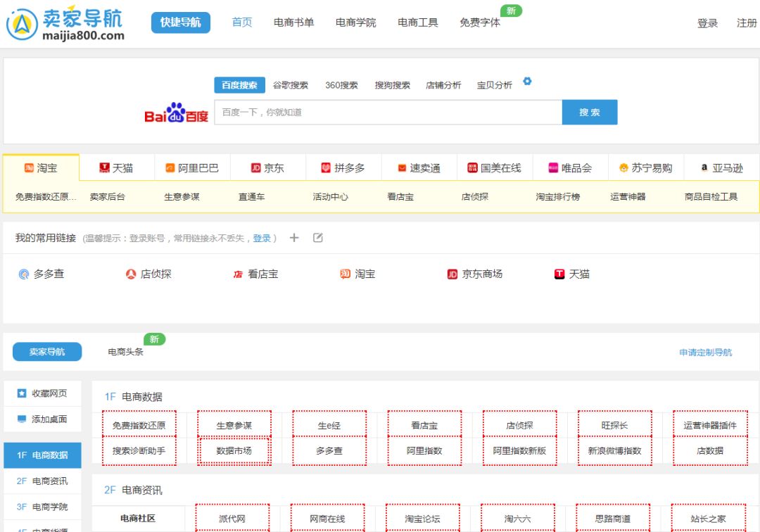Screen dimensions: 760x532
Task: Open the search settings gear icon
Action: pyautogui.click(x=527, y=82)
